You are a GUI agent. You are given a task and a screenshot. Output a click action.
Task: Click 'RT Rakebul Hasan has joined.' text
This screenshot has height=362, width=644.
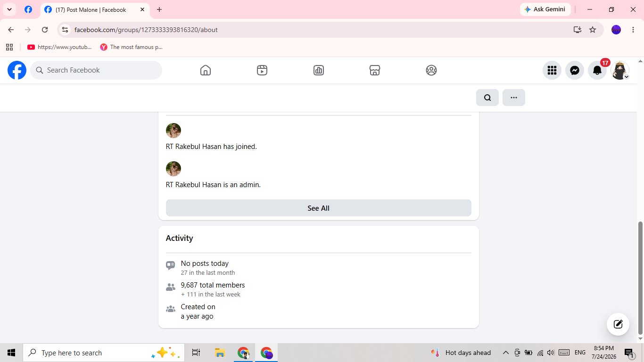pos(211,147)
